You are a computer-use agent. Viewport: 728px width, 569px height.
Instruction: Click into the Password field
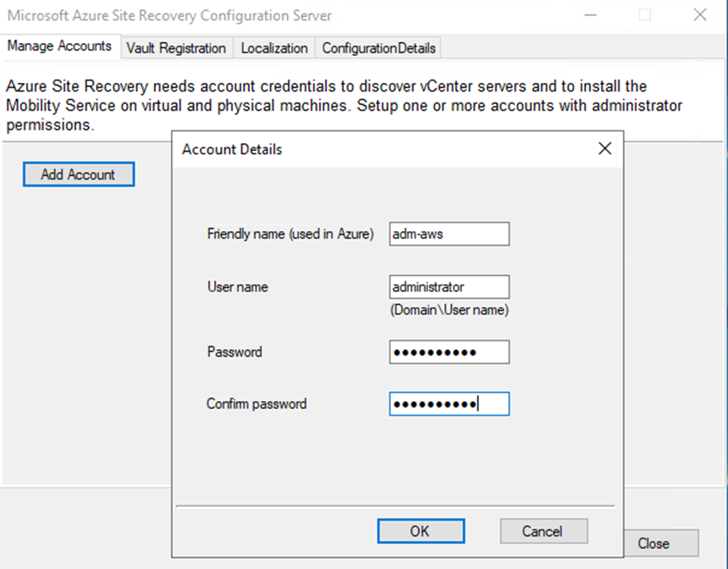(x=449, y=352)
